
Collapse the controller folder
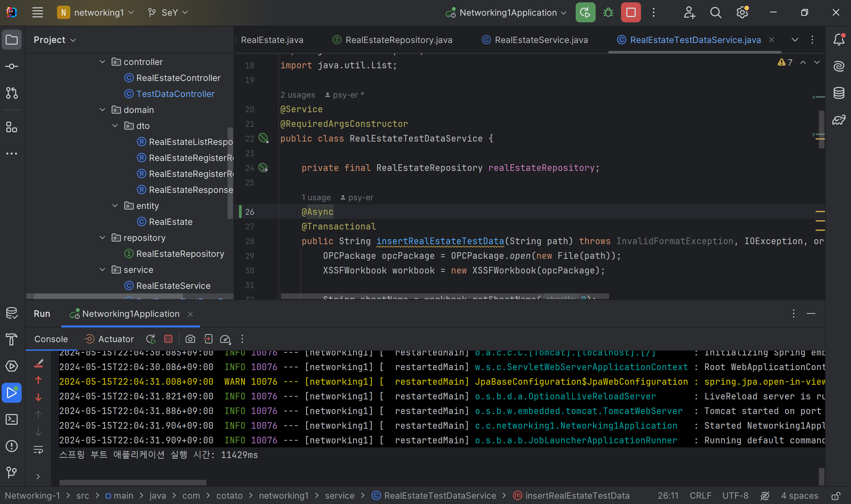tap(102, 62)
